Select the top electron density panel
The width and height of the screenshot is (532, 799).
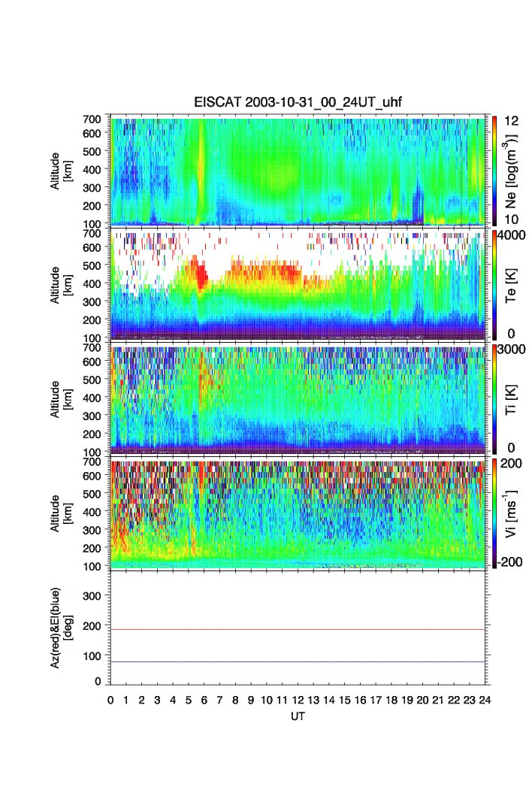(298, 170)
